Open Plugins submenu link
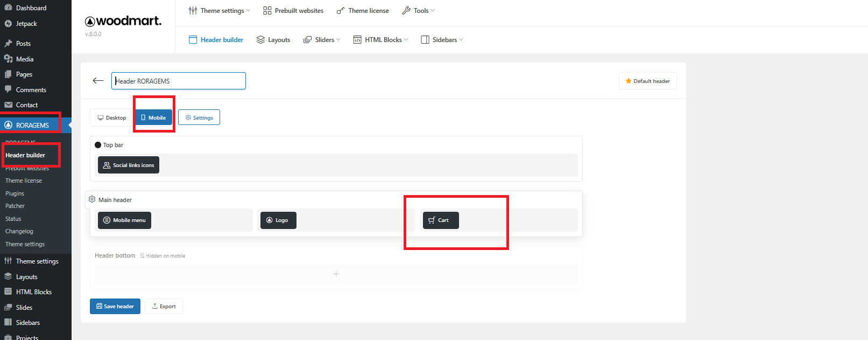The image size is (868, 340). coord(15,193)
